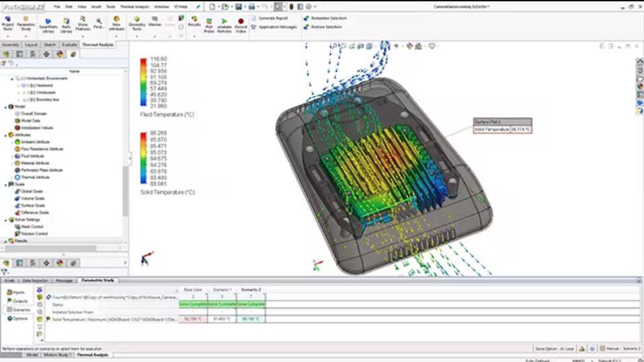644x362 pixels.
Task: Click Application Messages
Action: [274, 27]
